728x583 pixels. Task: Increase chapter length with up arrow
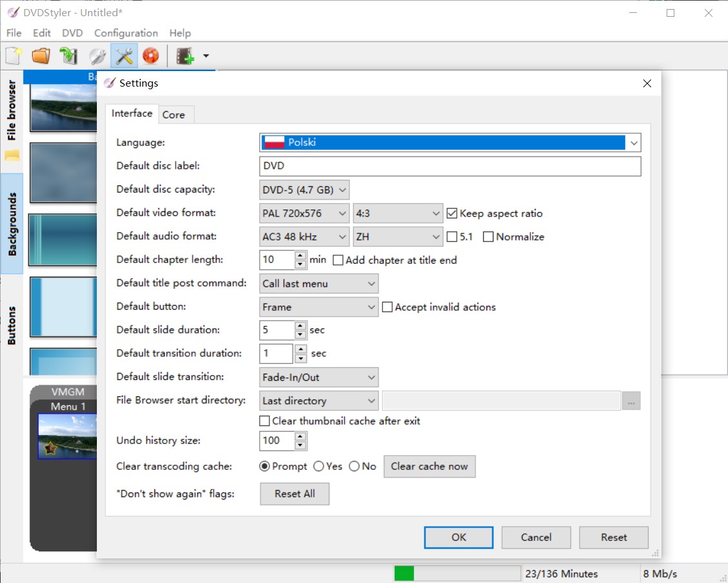tap(300, 255)
